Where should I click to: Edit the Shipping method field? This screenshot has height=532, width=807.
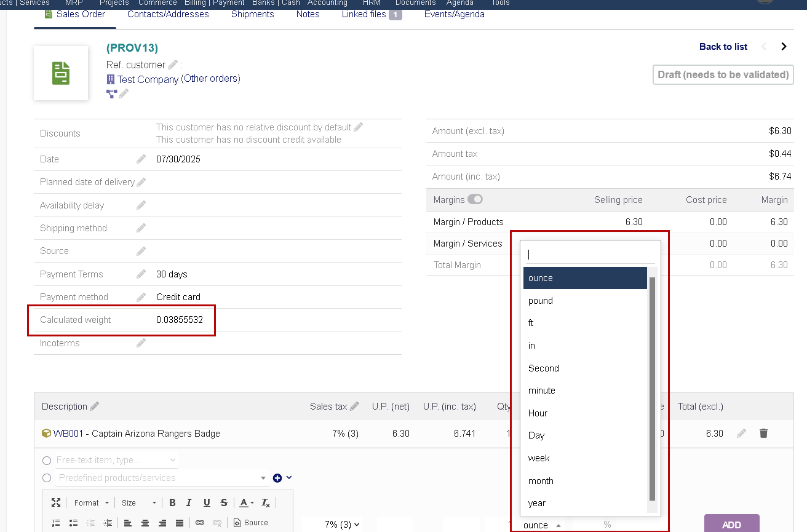click(141, 228)
